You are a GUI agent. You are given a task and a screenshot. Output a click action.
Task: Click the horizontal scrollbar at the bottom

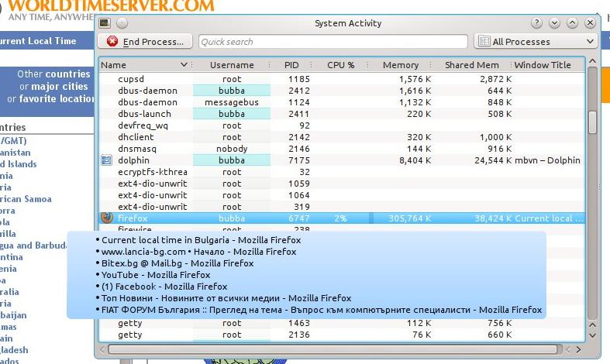[341, 350]
